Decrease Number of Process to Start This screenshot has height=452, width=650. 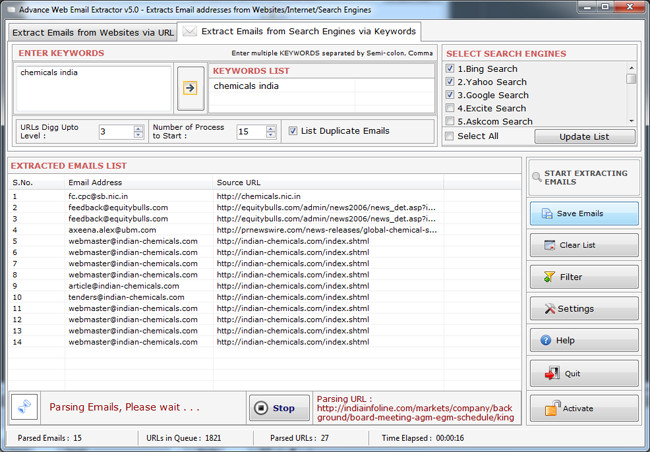click(x=271, y=135)
